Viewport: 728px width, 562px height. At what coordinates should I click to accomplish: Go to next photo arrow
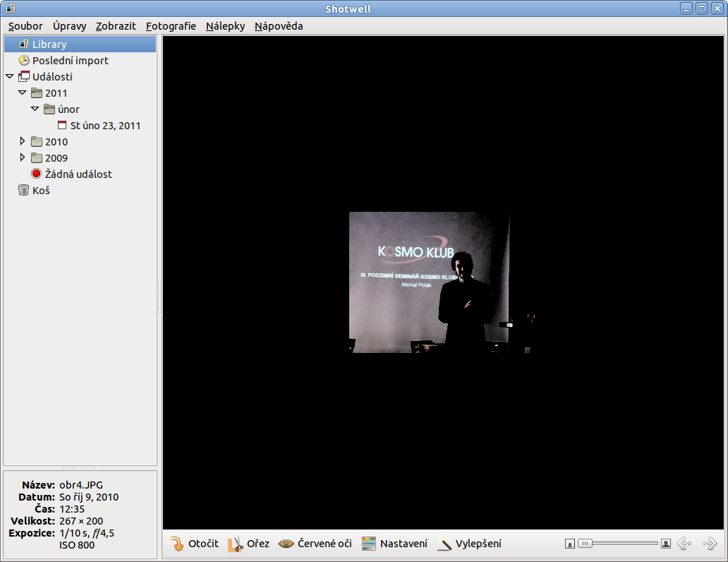click(709, 544)
